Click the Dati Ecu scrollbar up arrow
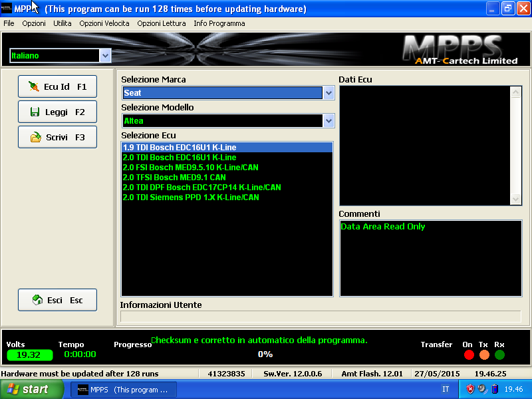 [x=515, y=92]
